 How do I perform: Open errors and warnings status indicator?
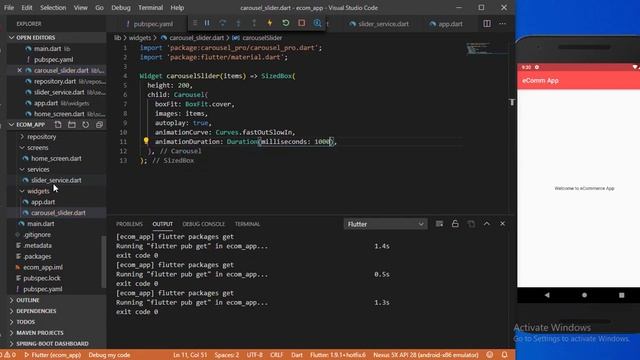click(8, 355)
